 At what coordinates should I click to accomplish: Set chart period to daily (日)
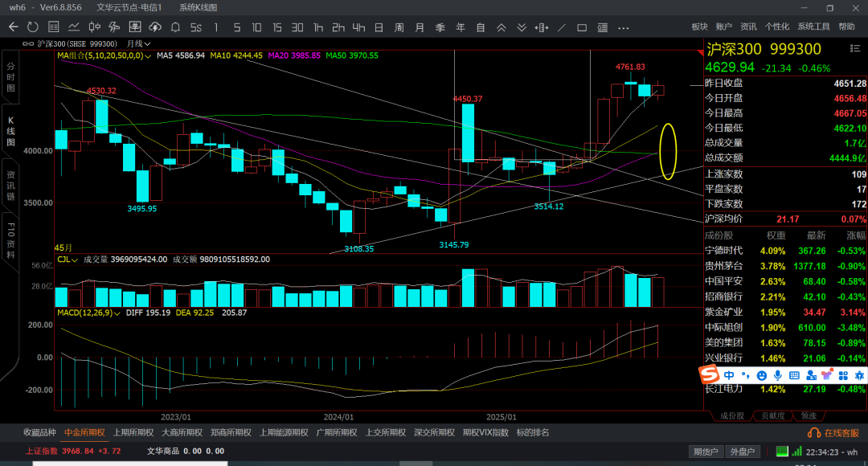[379, 27]
